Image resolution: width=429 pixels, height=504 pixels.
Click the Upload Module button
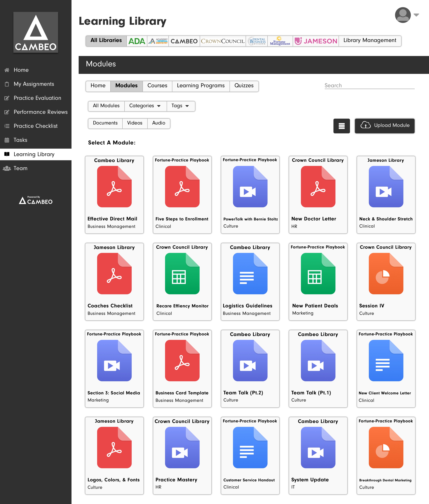384,125
